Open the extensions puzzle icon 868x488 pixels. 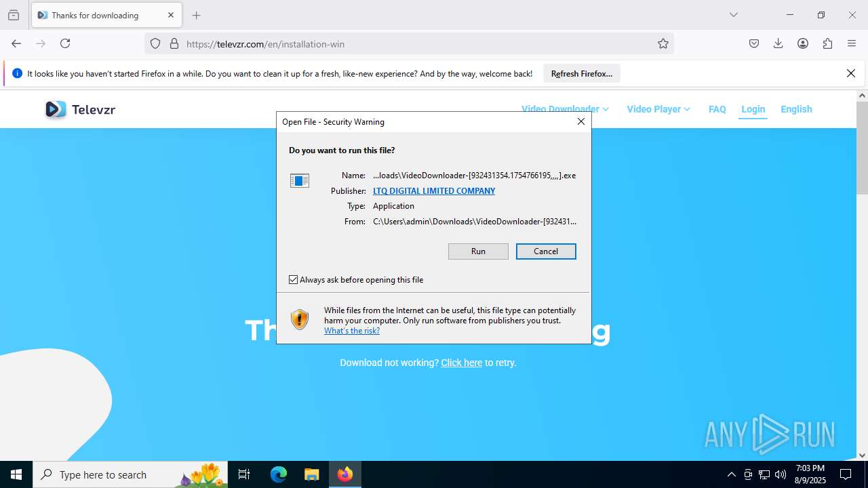[x=827, y=43]
